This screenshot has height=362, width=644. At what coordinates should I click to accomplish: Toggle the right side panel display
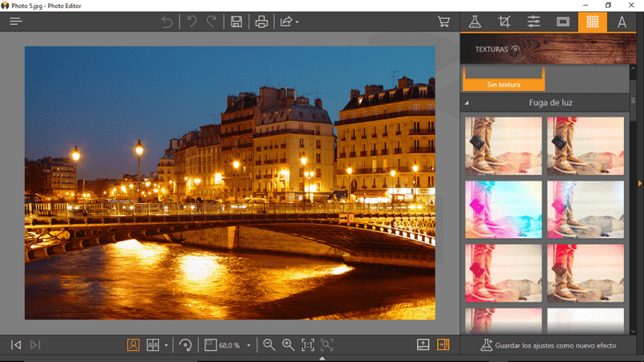coord(443,344)
